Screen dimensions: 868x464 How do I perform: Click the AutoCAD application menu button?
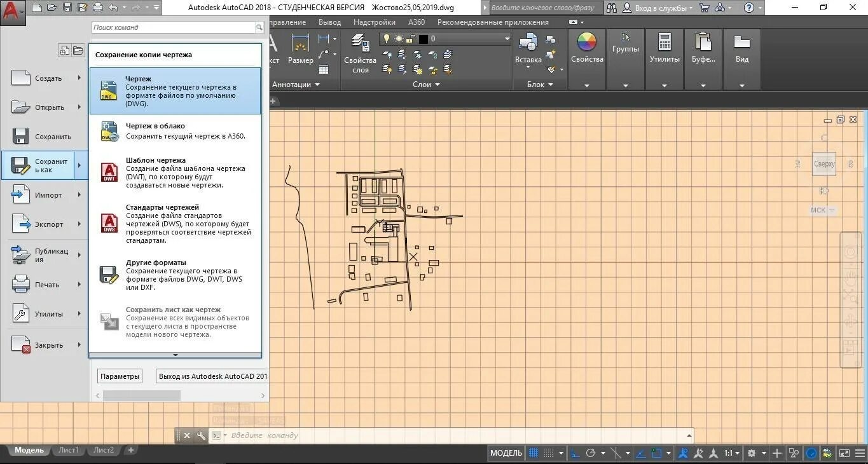[x=13, y=11]
